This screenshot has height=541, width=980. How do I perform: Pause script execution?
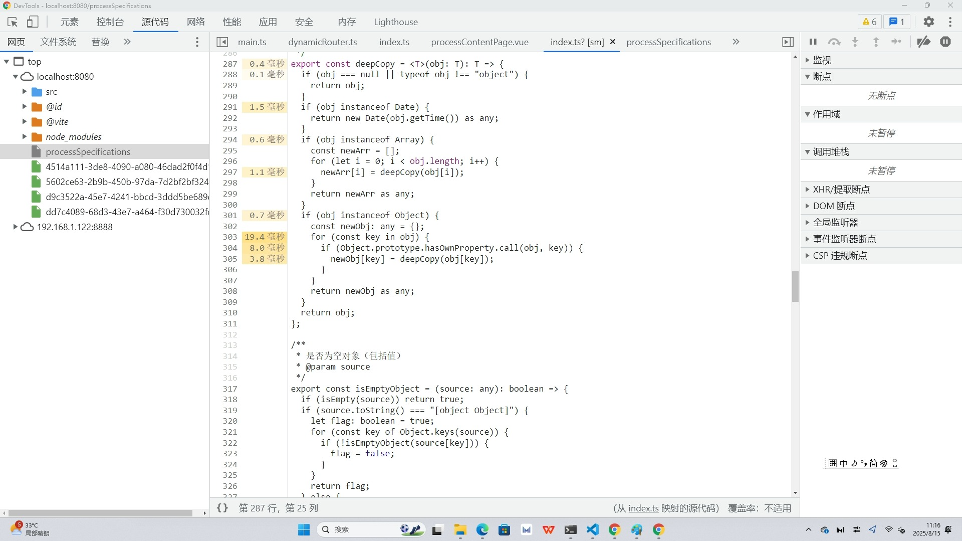tap(813, 42)
